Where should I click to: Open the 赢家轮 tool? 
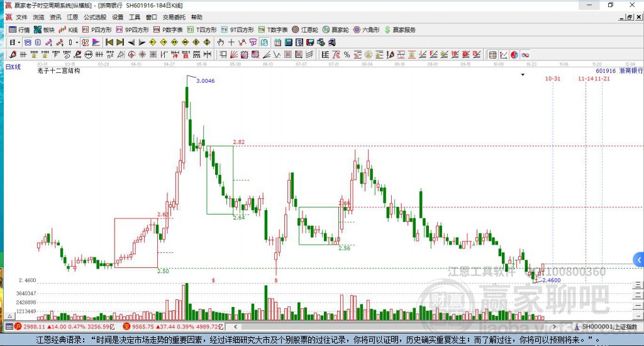[336, 30]
